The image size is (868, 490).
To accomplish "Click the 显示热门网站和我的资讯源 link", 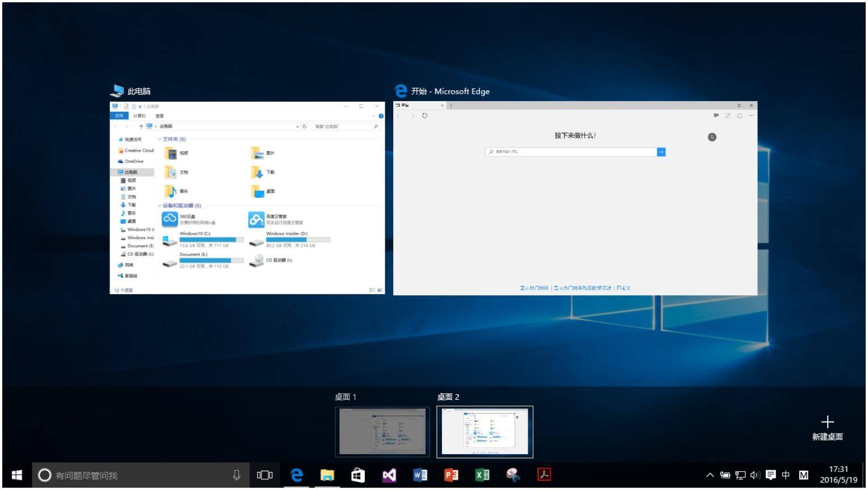I will [x=583, y=288].
